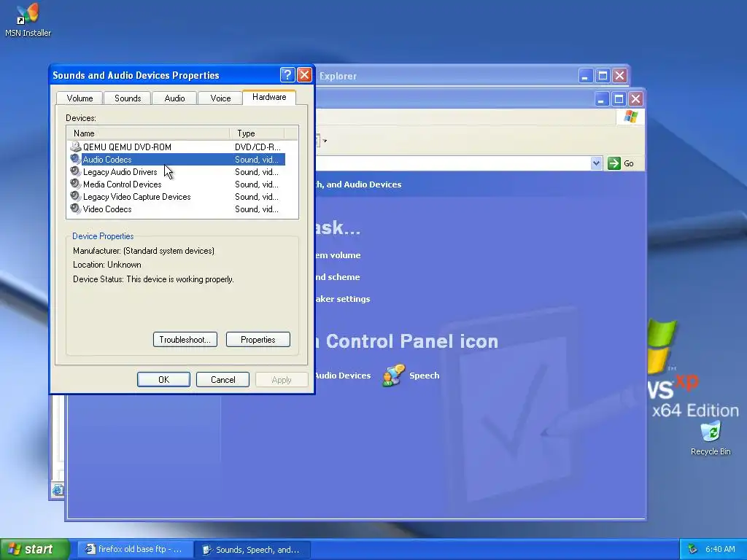Close the Sounds and Audio Devices dialog
The image size is (747, 560).
pyautogui.click(x=304, y=75)
